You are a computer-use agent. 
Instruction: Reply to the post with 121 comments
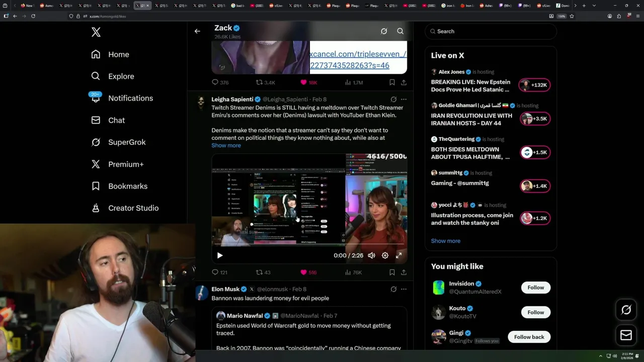click(x=219, y=273)
